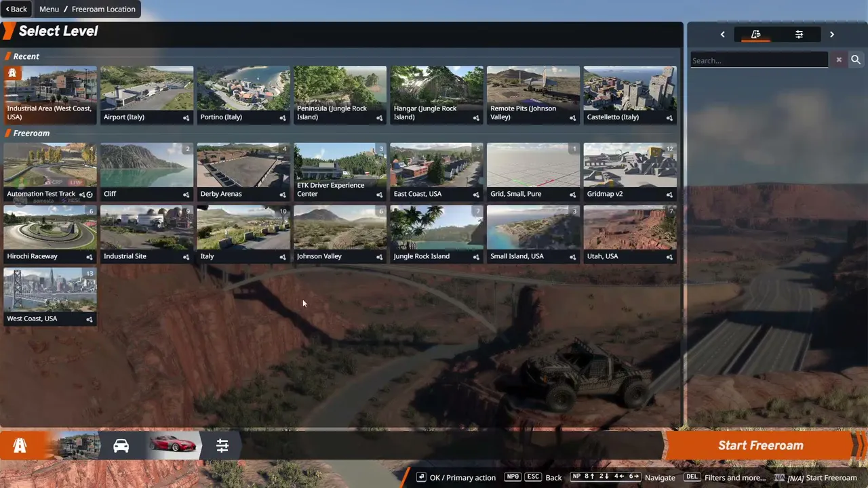This screenshot has height=488, width=868.
Task: Choose the Jungle Rock Island level
Action: 437,234
